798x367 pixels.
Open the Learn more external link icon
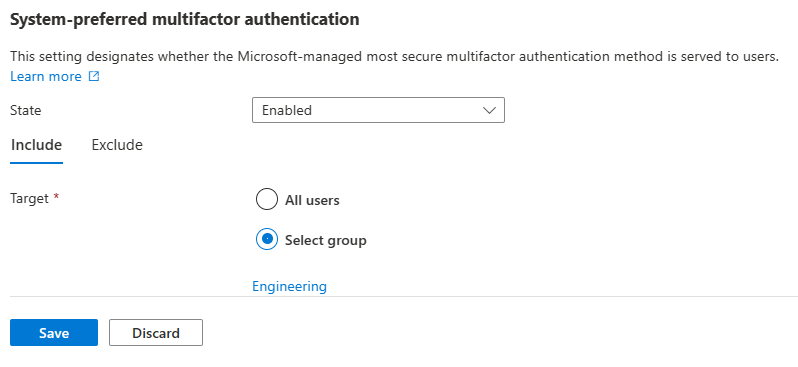click(x=94, y=76)
